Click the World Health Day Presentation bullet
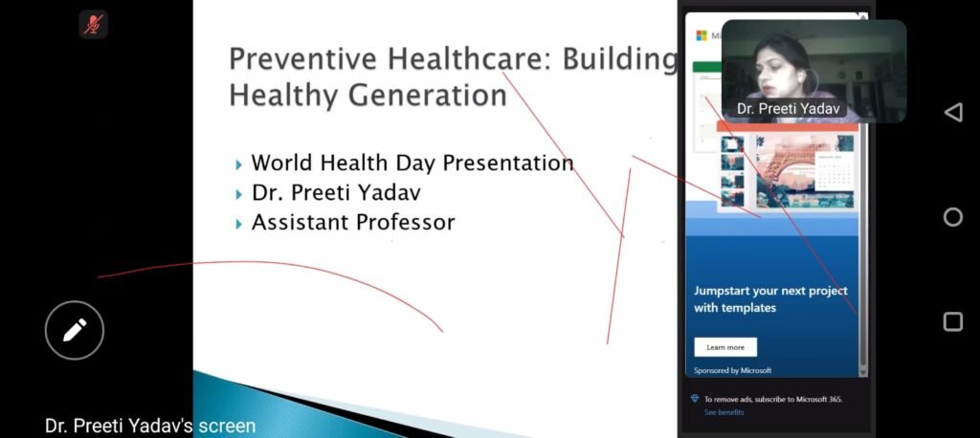This screenshot has width=980, height=438. coord(412,164)
